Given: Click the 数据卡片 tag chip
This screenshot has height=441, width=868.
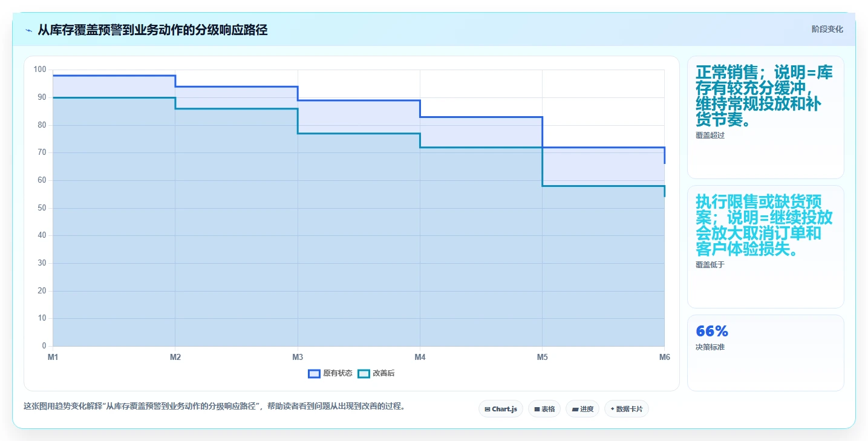Looking at the screenshot, I should (627, 409).
